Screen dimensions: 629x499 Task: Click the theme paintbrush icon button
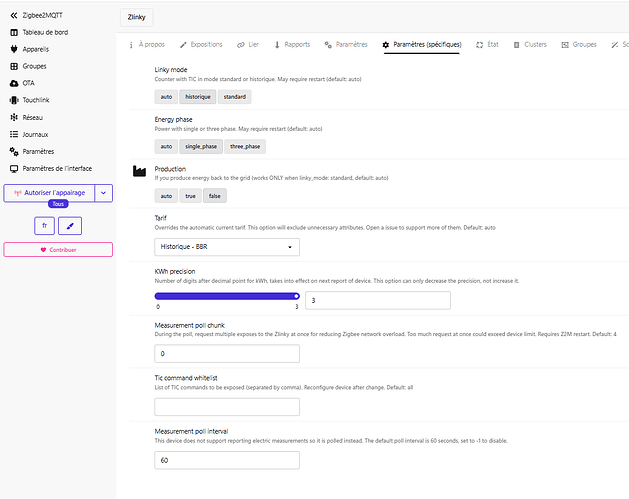(70, 226)
